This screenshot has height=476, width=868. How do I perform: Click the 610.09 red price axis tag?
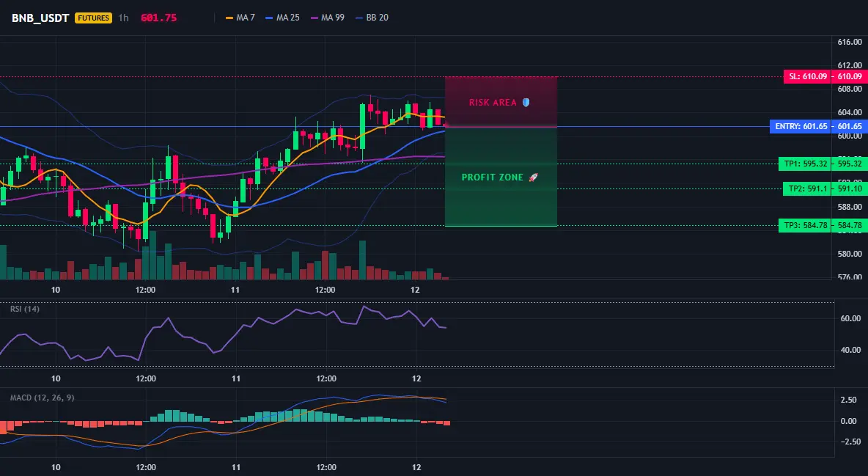[x=850, y=76]
